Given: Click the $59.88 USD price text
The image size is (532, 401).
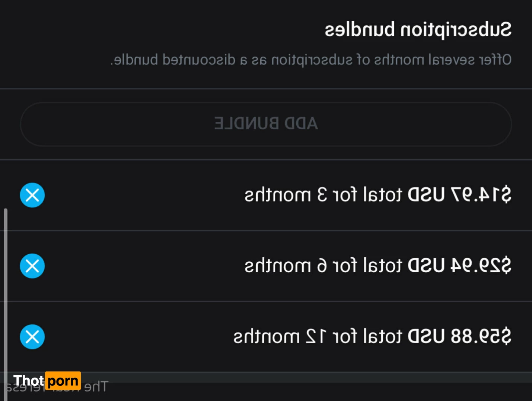Looking at the screenshot, I should click(459, 337).
